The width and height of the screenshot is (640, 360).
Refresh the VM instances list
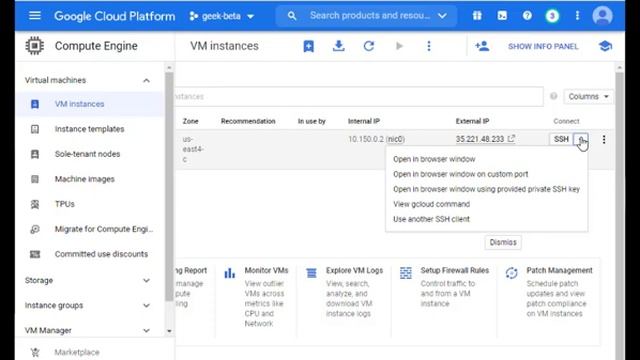point(369,46)
